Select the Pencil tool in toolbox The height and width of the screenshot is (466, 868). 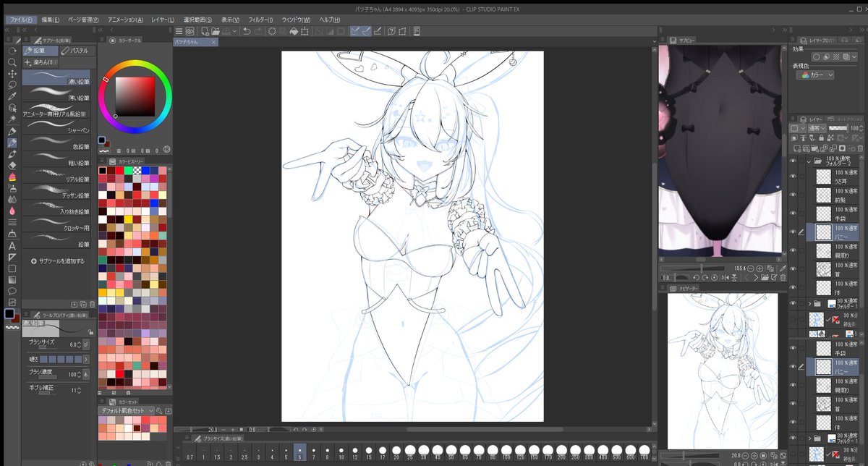click(x=12, y=143)
